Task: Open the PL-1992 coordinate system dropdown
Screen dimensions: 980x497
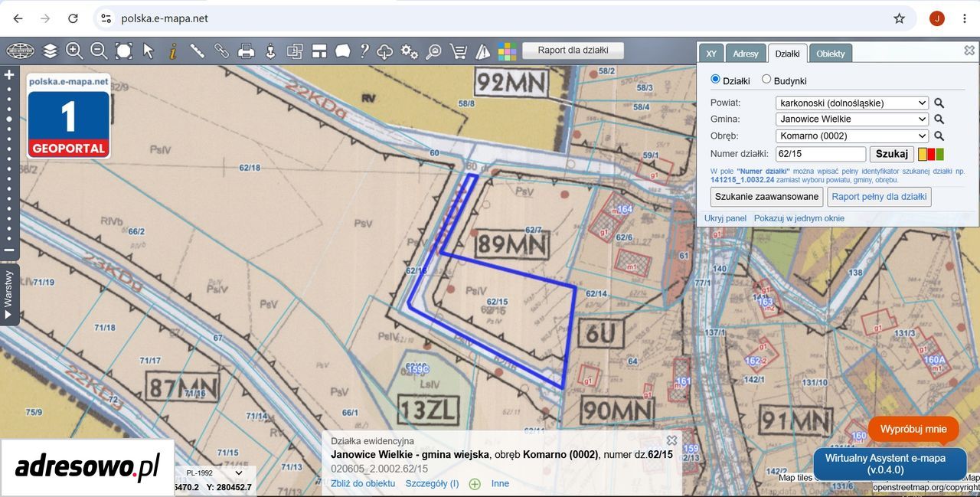Action: click(214, 473)
